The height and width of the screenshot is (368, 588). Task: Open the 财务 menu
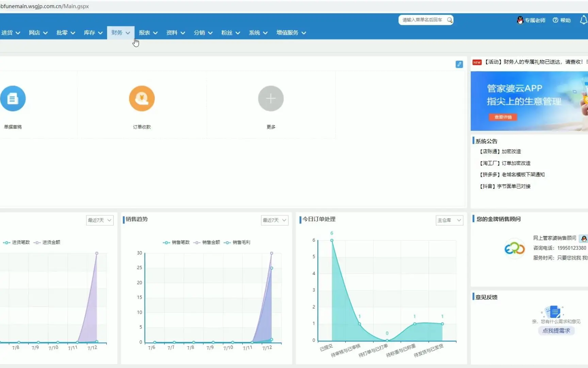point(121,33)
